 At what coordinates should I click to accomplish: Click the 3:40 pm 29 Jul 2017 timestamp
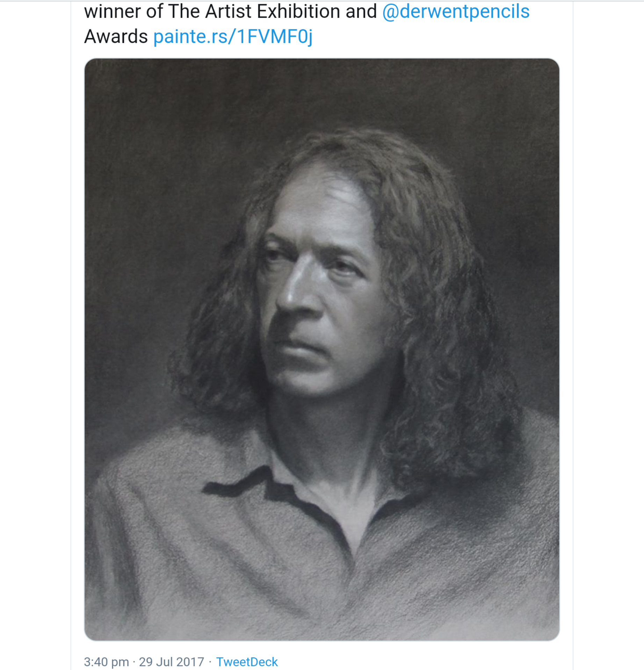[x=144, y=662]
